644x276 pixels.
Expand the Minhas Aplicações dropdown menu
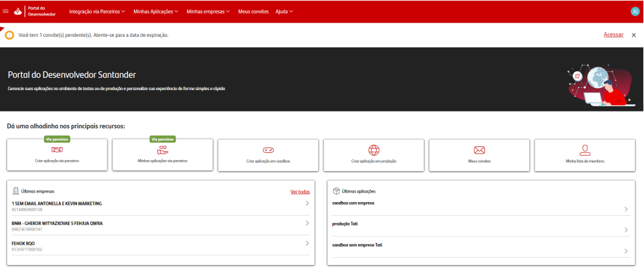coord(156,12)
